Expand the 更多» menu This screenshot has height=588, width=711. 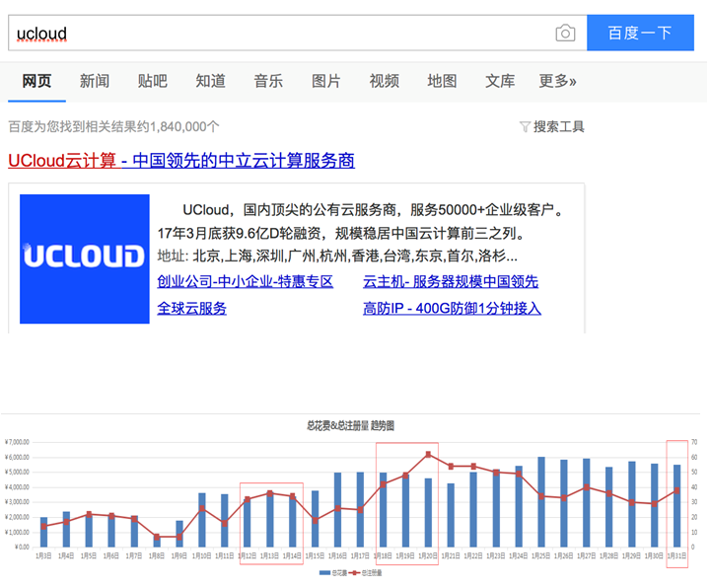click(557, 81)
